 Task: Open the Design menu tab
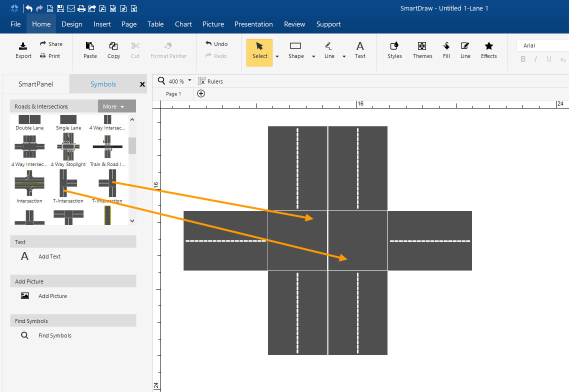click(x=72, y=24)
